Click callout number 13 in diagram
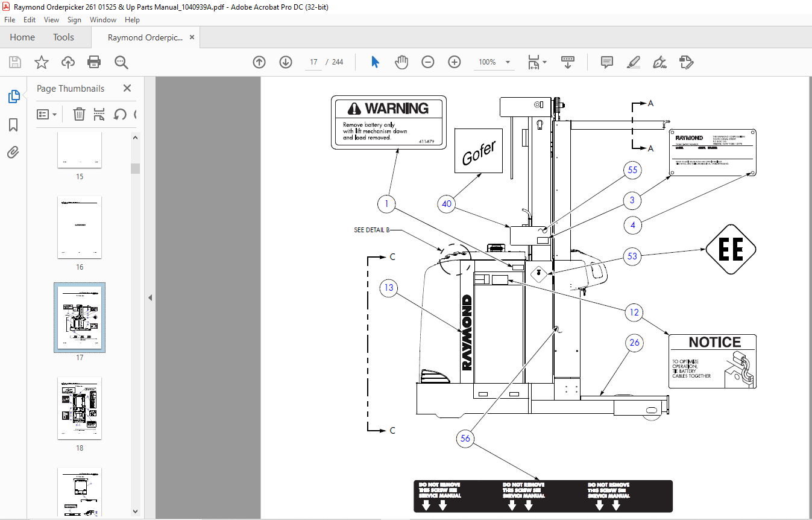The width and height of the screenshot is (812, 520). (389, 288)
